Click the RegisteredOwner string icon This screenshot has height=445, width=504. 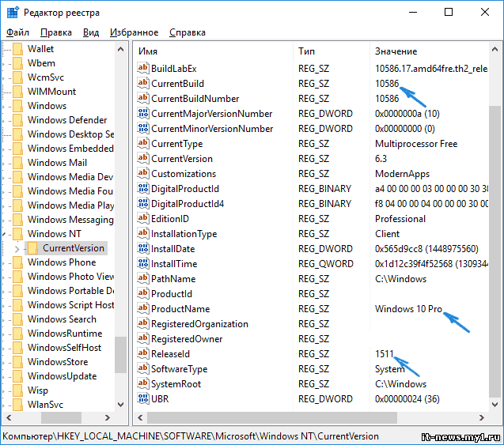142,339
